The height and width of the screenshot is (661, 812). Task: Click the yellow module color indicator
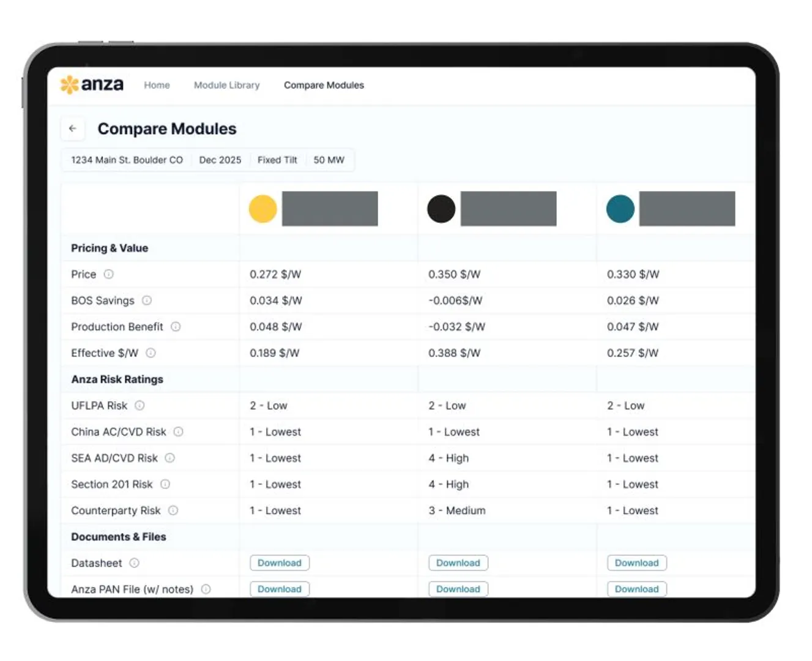(262, 209)
